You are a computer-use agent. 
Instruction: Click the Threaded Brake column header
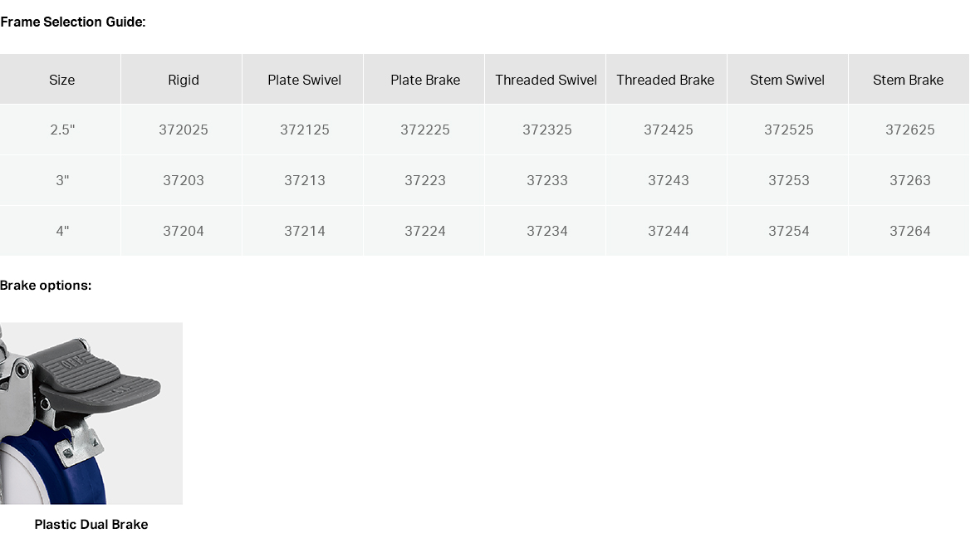click(x=665, y=80)
